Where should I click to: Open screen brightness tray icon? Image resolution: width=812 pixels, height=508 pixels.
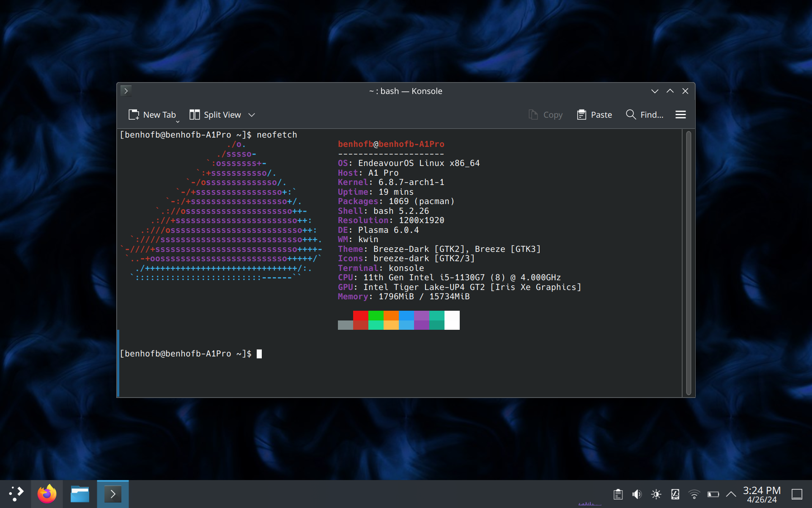(x=656, y=494)
